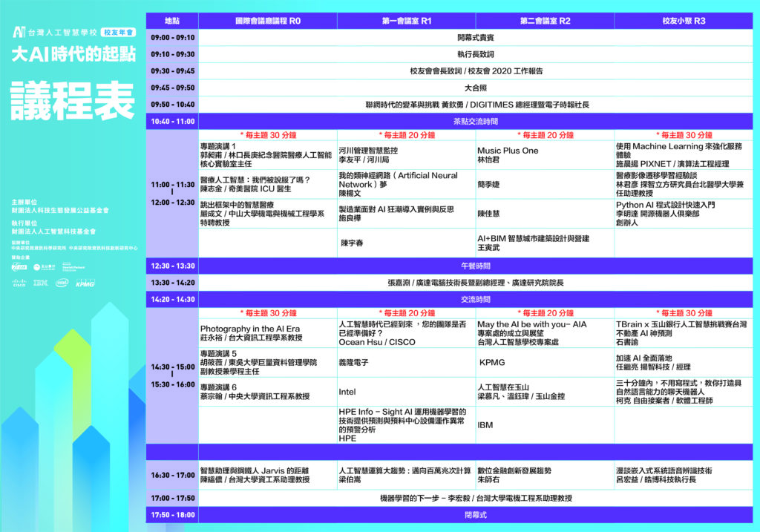Click the Taiwan AI Academy AI logo
This screenshot has height=532, width=760.
click(x=19, y=32)
